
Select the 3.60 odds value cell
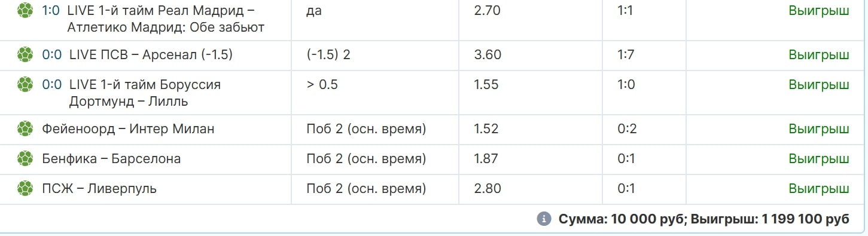[488, 55]
